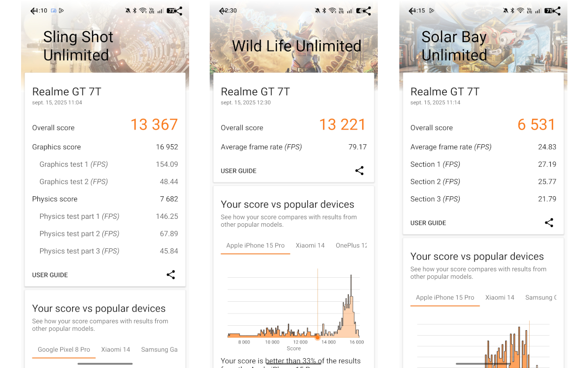Viewport: 588px width, 368px height.
Task: Select Apple iPhone 15 Pro tab under Wild Life
Action: tap(255, 245)
